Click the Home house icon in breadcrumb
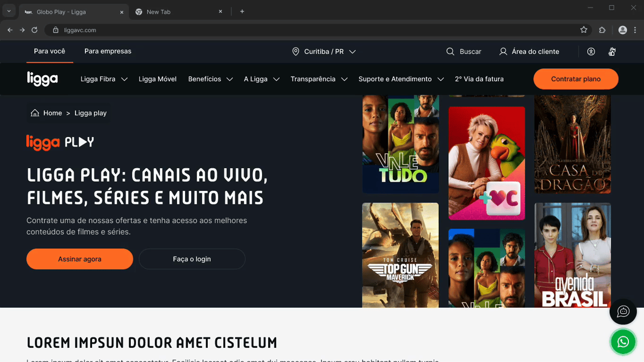Screen dimensions: 644x362 click(35, 113)
